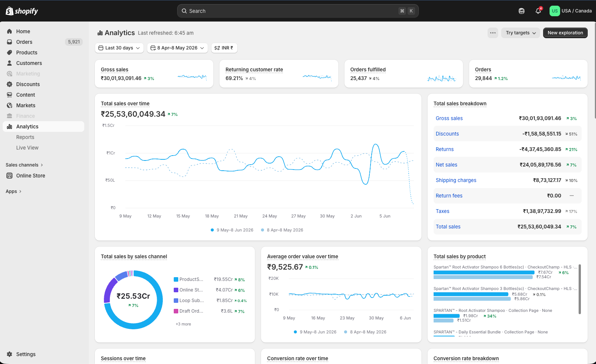This screenshot has width=596, height=364.
Task: Click the Products tag icon
Action: pyautogui.click(x=9, y=52)
